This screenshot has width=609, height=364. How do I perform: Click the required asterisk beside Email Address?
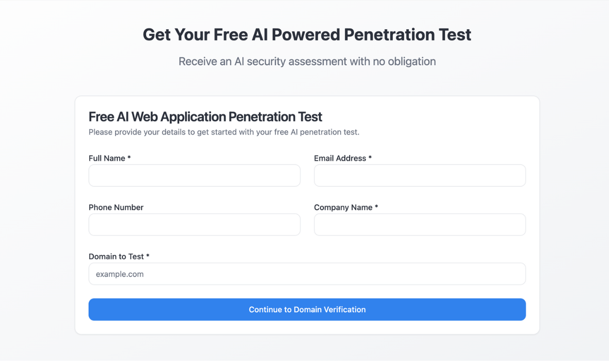click(x=370, y=158)
